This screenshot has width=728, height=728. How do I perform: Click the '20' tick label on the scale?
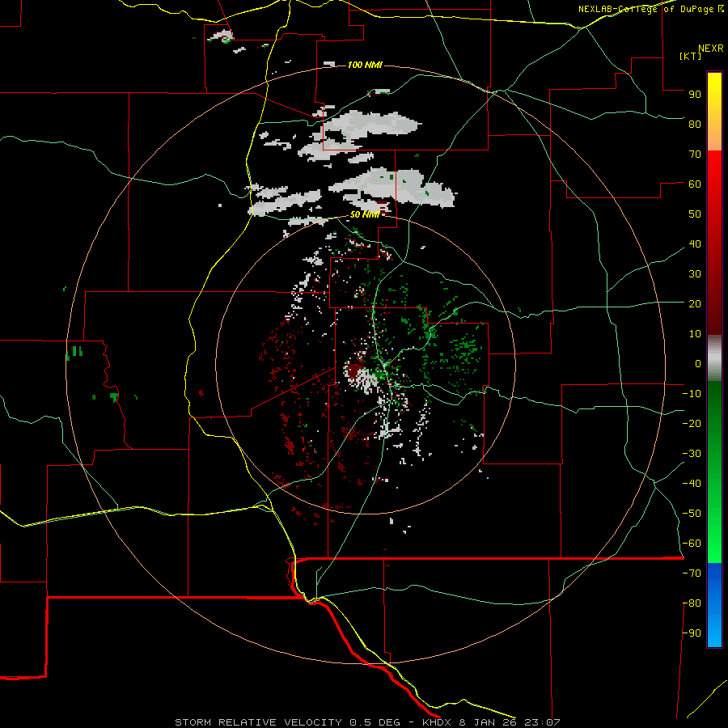click(695, 303)
